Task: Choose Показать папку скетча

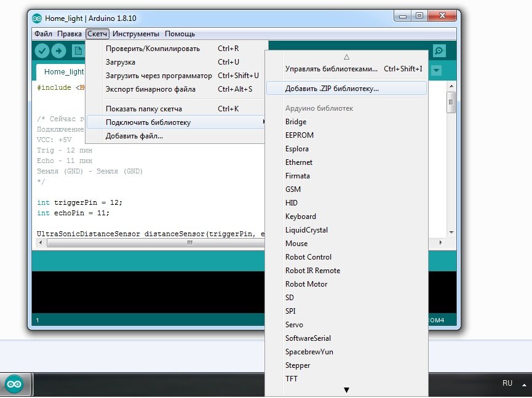Action: [175, 109]
